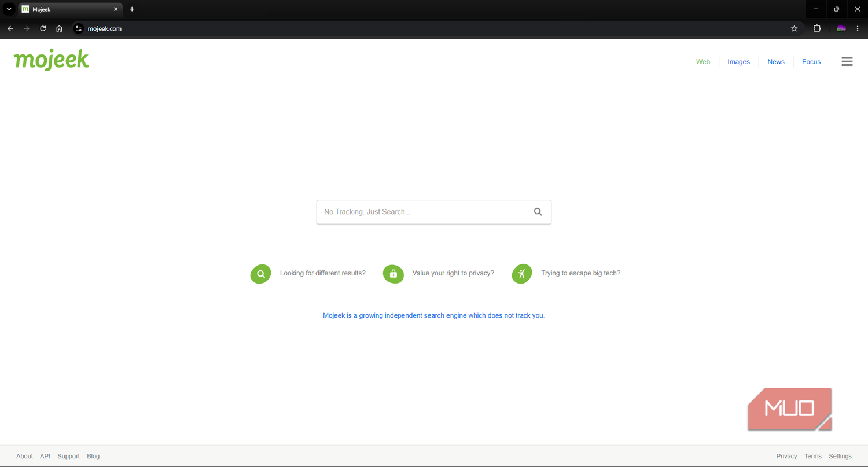Close the Mojeek tab
The height and width of the screenshot is (467, 868).
(x=116, y=9)
